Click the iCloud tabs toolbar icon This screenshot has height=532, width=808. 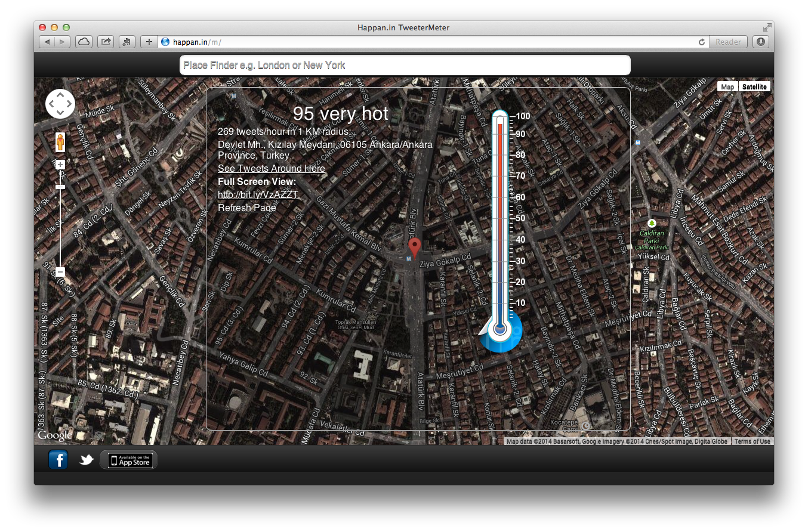84,42
